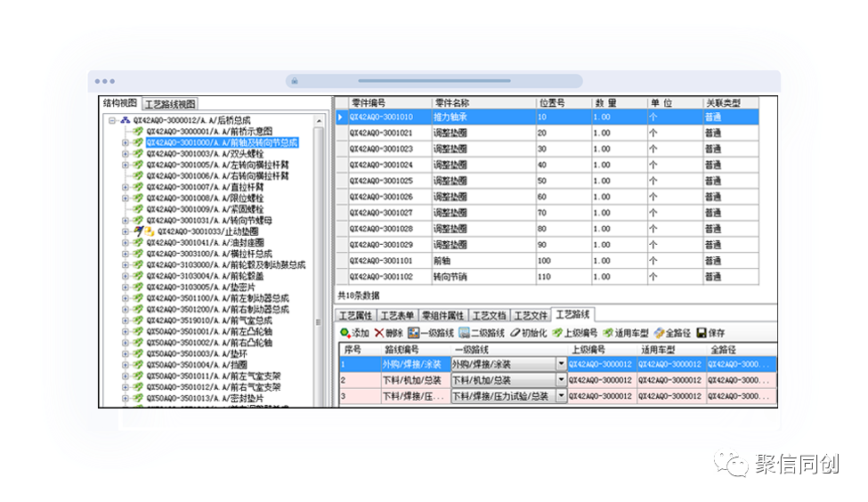Image resolution: width=868 pixels, height=502 pixels.
Task: Click the browser address bar at top
Action: pos(434,81)
